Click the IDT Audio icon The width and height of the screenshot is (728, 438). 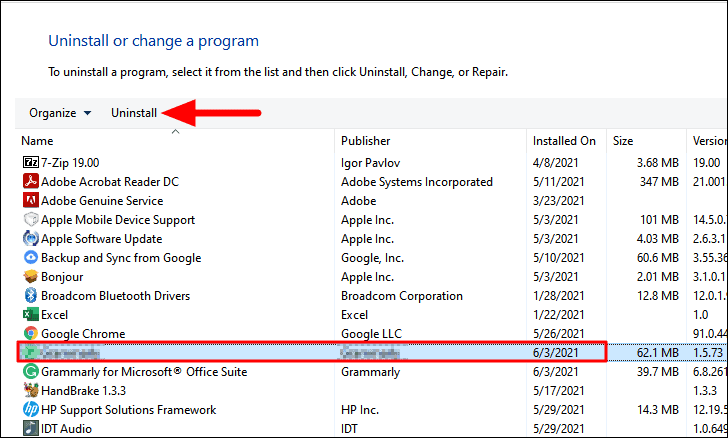point(31,428)
